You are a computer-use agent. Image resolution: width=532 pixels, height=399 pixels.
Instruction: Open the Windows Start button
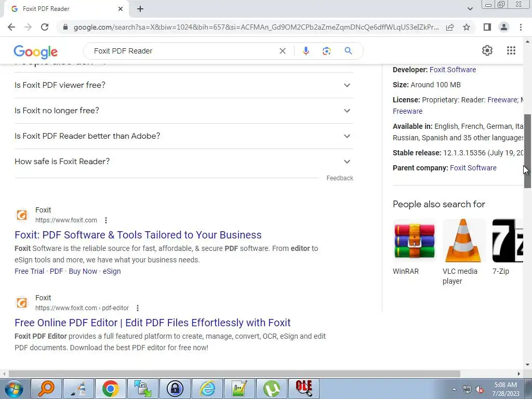14,389
